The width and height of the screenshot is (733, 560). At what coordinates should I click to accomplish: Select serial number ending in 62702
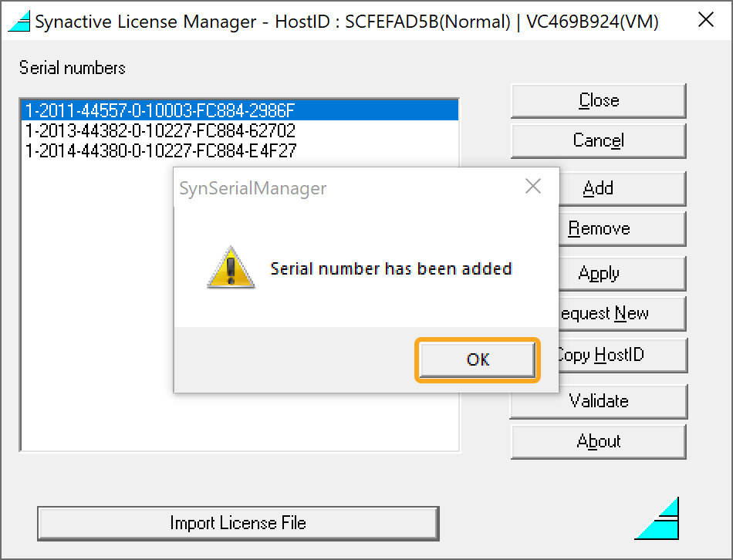click(239, 130)
